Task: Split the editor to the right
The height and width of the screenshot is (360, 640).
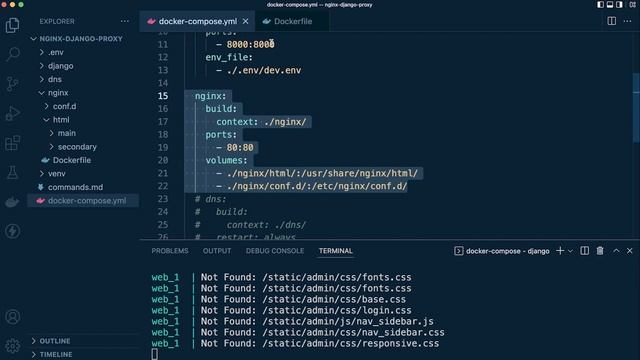Action: pos(611,21)
